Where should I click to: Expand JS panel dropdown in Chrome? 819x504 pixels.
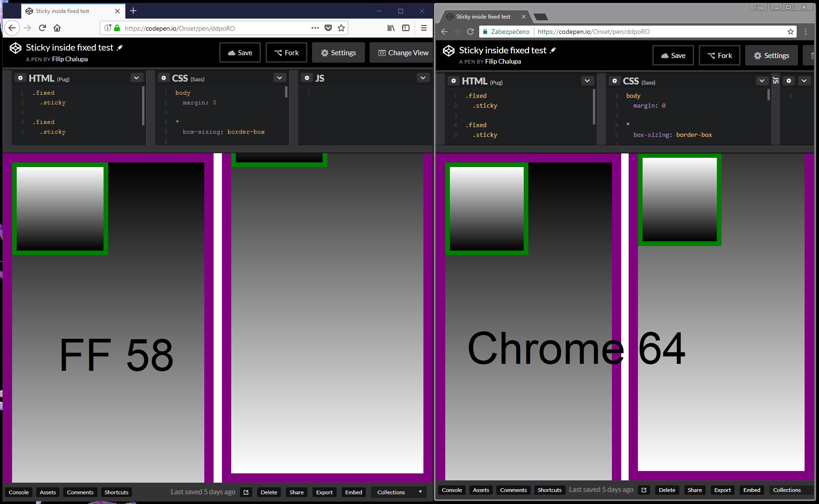point(804,81)
